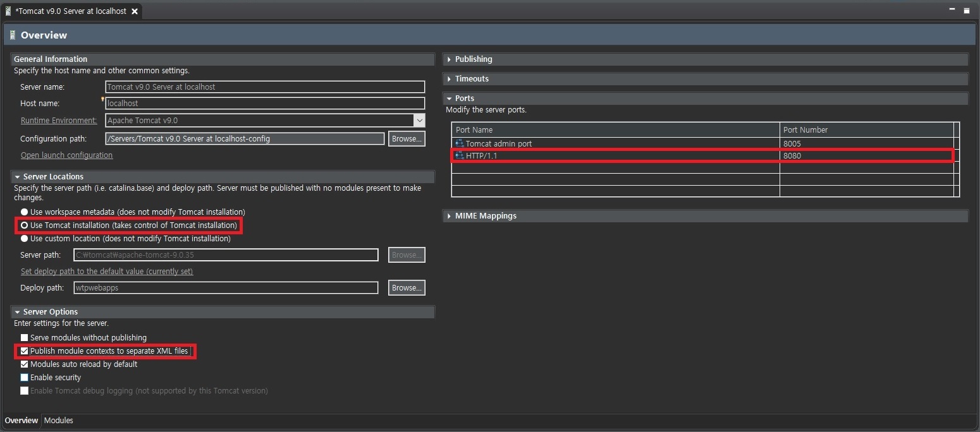This screenshot has height=432, width=980.
Task: Switch to the Overview tab
Action: coord(21,421)
